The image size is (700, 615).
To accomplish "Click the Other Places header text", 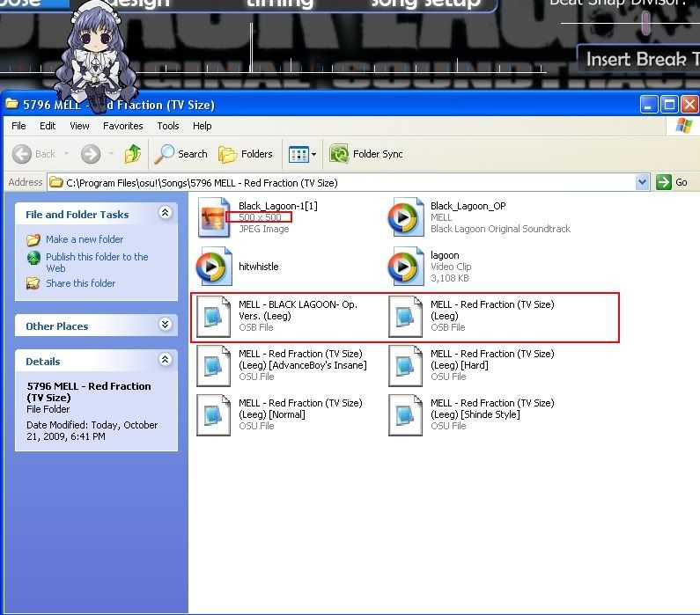I will click(x=57, y=326).
